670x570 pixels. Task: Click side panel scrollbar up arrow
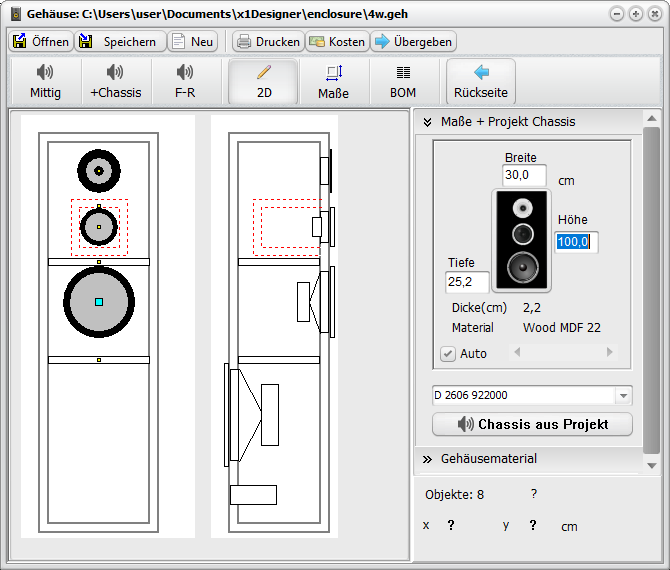652,118
